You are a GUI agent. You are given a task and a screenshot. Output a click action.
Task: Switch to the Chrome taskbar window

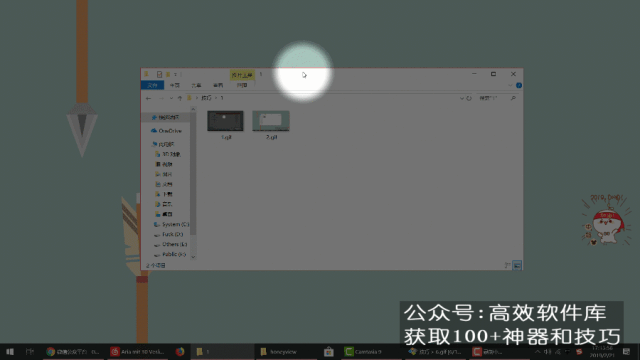point(73,351)
